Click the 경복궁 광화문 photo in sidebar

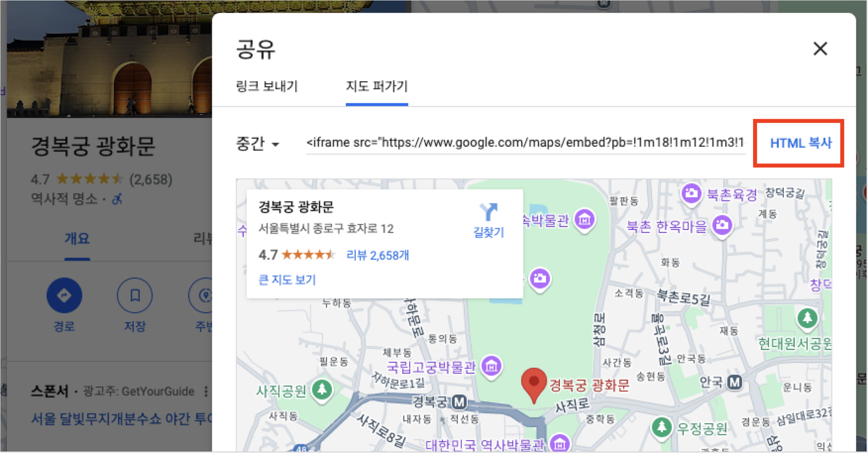109,58
